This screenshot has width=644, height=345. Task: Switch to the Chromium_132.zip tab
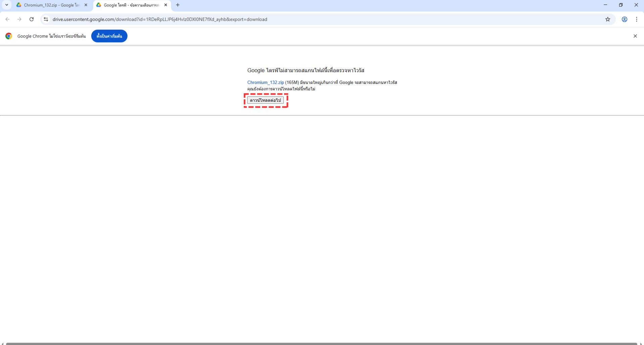[52, 5]
